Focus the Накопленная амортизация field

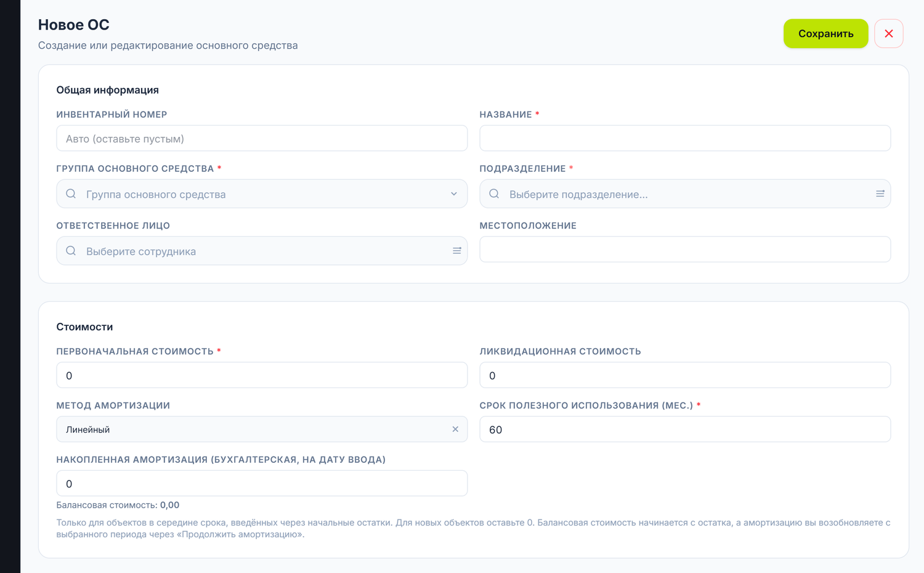[x=262, y=484]
